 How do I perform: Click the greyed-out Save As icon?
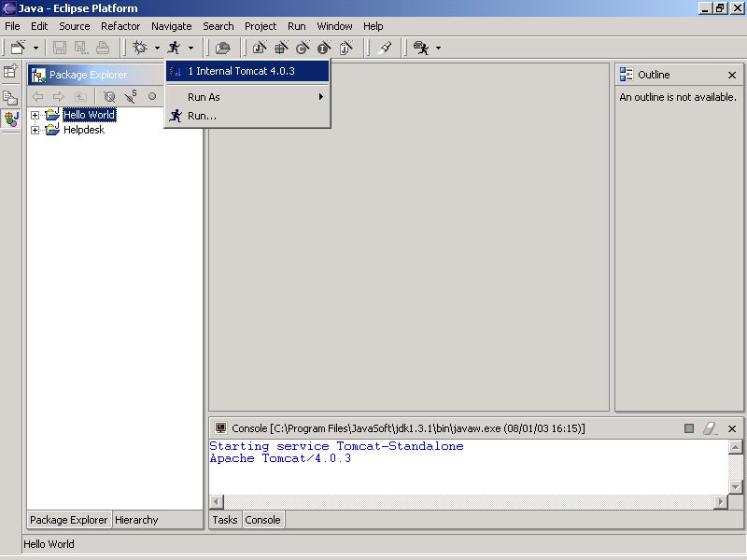pos(81,48)
